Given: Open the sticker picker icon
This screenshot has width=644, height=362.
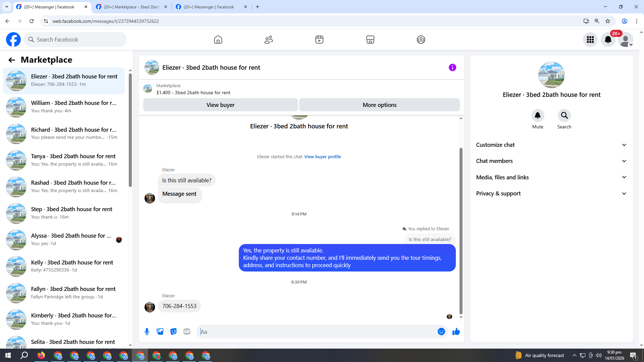Looking at the screenshot, I should pyautogui.click(x=173, y=331).
